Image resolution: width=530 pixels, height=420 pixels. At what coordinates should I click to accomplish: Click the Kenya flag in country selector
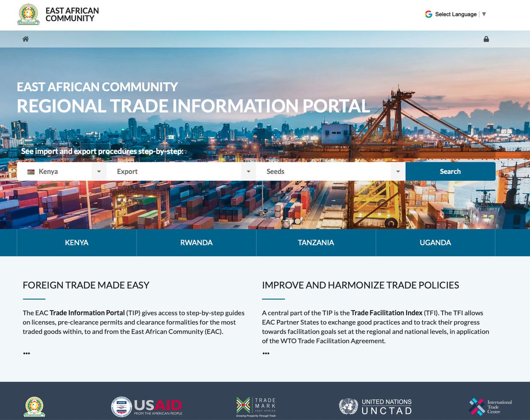[x=30, y=171]
